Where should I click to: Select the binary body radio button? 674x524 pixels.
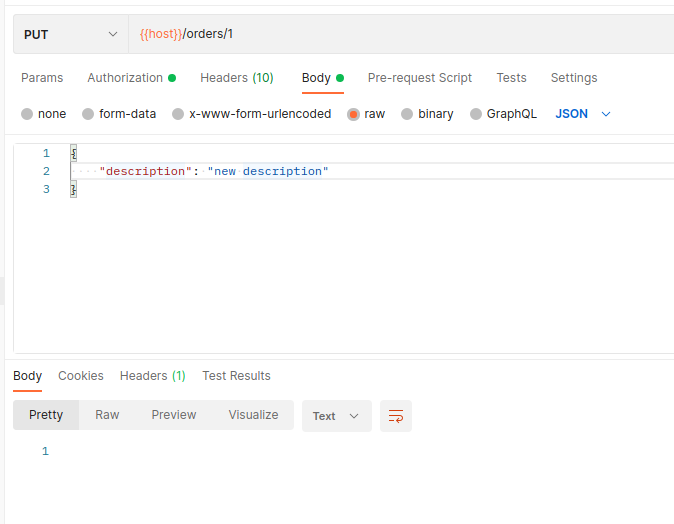pos(407,114)
